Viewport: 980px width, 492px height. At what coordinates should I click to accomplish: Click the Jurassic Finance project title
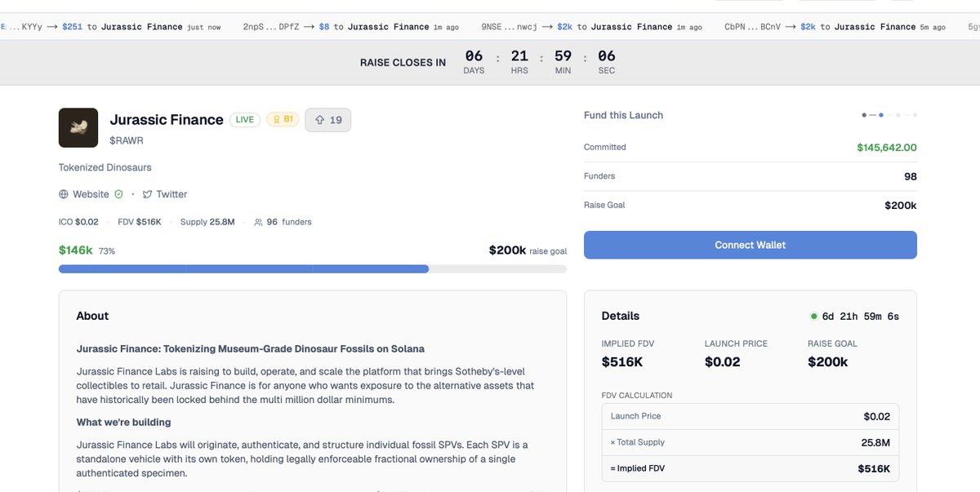pyautogui.click(x=167, y=120)
